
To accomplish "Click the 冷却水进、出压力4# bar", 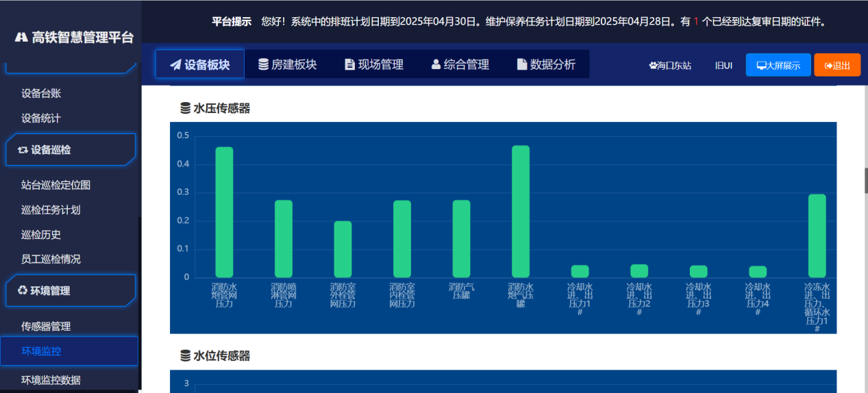I will [758, 272].
